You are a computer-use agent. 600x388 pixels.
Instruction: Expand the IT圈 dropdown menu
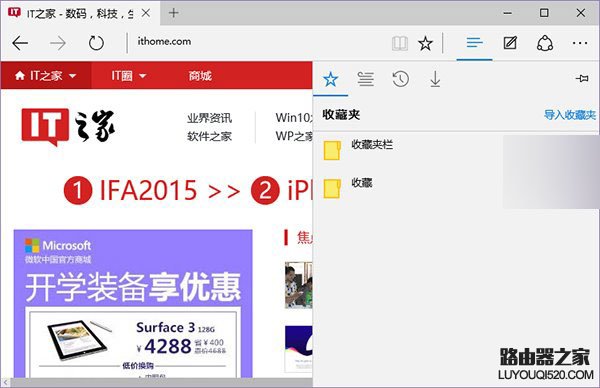pyautogui.click(x=129, y=76)
